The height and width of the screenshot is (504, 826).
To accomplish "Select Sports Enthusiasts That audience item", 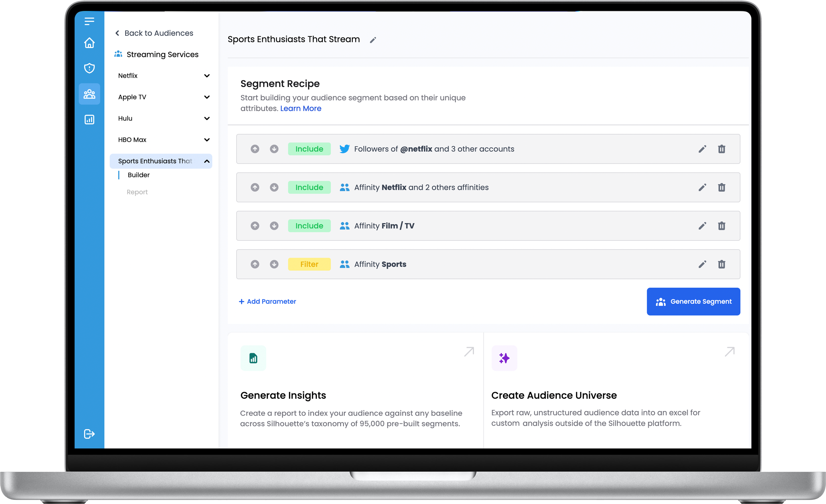I will 161,161.
